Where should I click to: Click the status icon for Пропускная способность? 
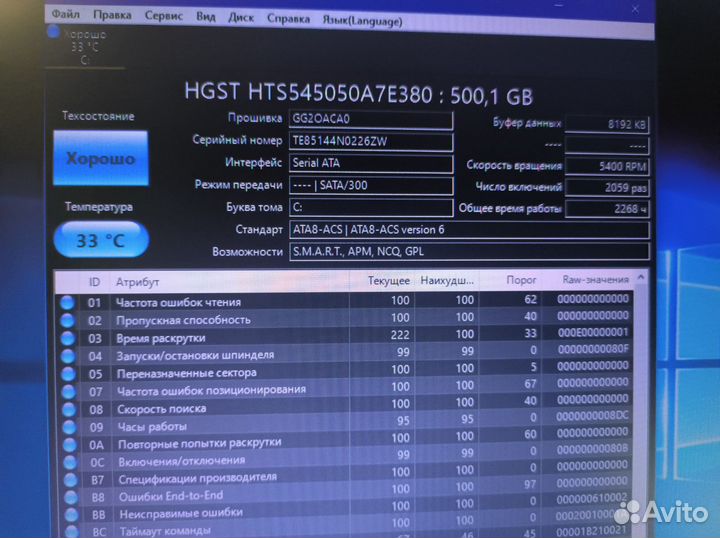click(68, 320)
